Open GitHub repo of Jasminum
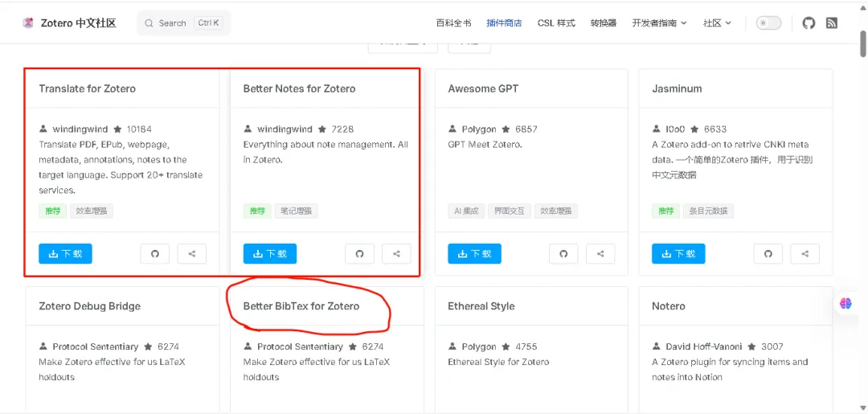 [x=768, y=253]
